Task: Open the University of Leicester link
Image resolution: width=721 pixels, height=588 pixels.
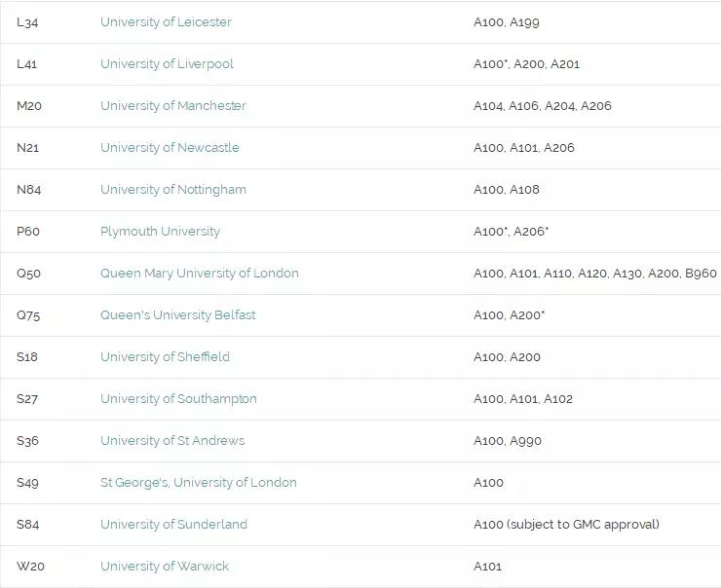Action: (x=166, y=22)
